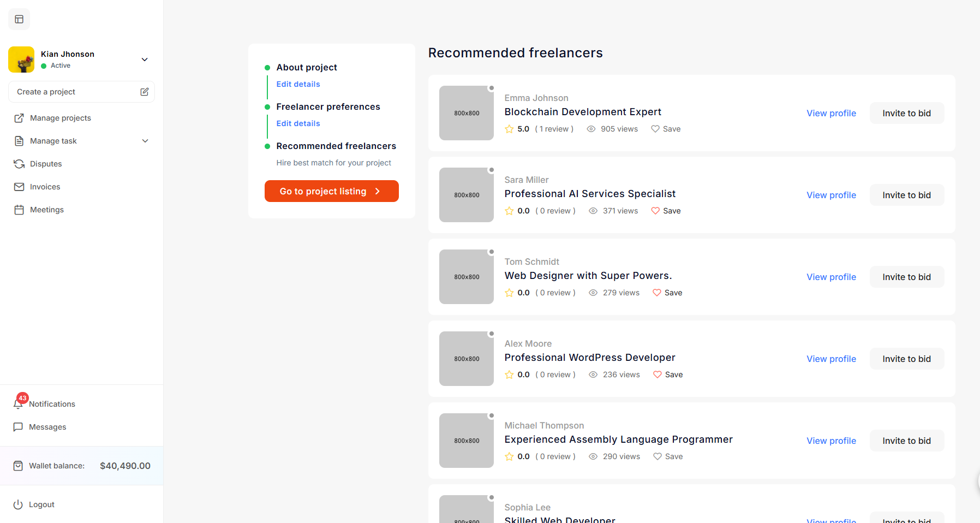Click the Invoices envelope icon

tap(19, 187)
